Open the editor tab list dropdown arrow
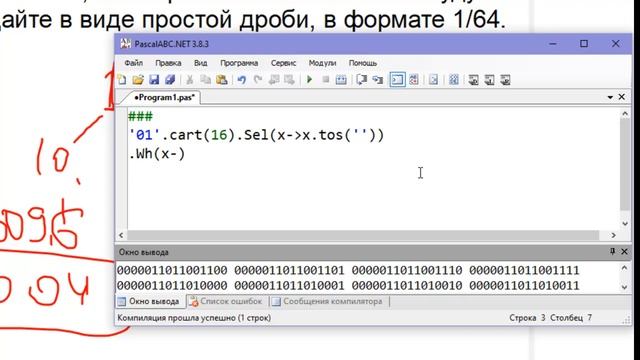Viewport: 640px width, 360px height. tap(610, 97)
